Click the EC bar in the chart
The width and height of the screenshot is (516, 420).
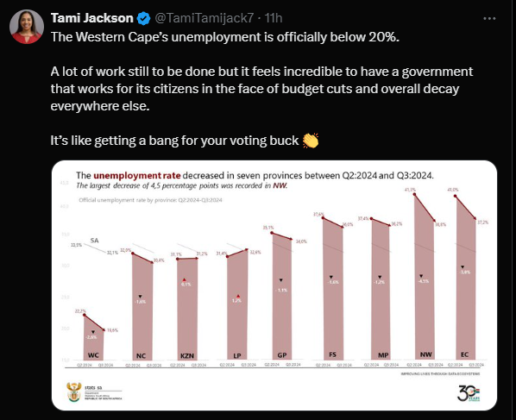(466, 278)
